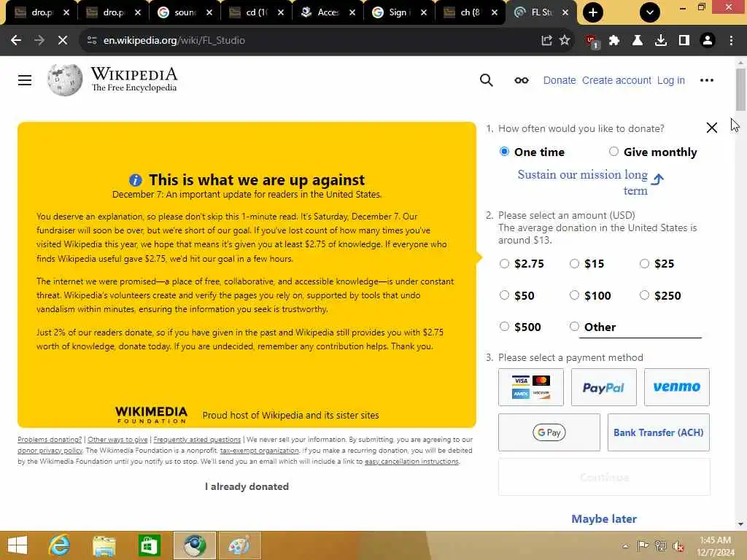Switch to the Sign in tab
747x560 pixels.
399,12
